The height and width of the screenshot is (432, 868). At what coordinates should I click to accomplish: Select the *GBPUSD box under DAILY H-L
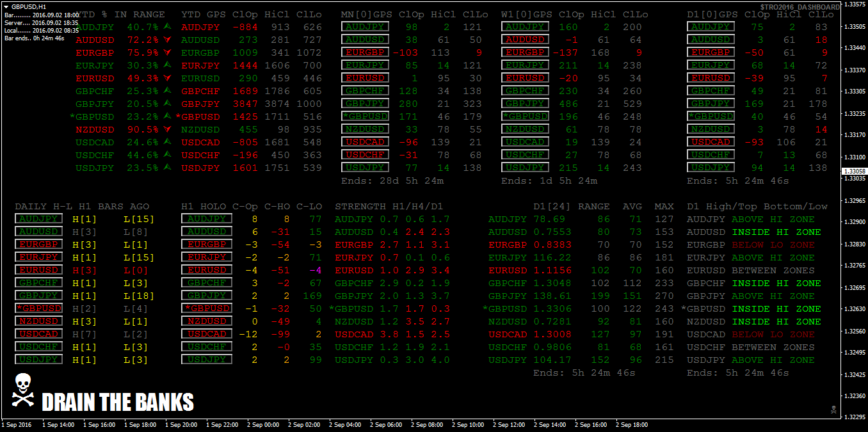click(38, 308)
